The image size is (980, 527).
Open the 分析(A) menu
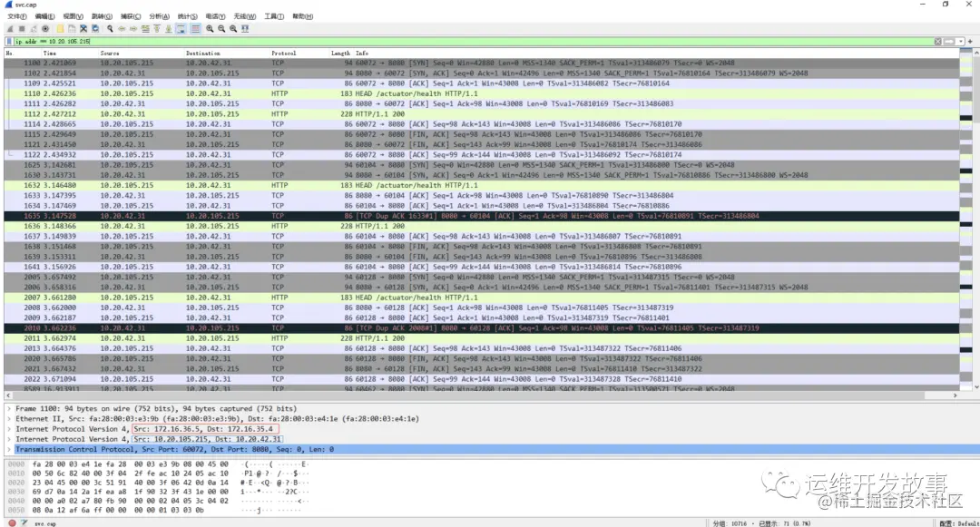(x=159, y=16)
